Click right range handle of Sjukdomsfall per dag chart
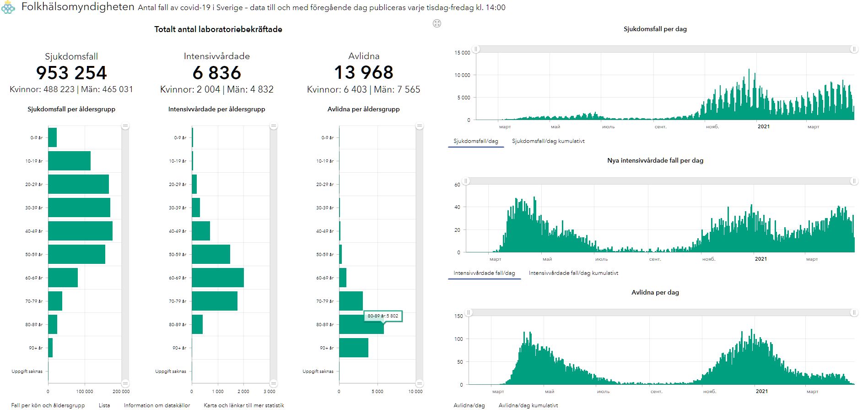The width and height of the screenshot is (868, 410). 854,49
